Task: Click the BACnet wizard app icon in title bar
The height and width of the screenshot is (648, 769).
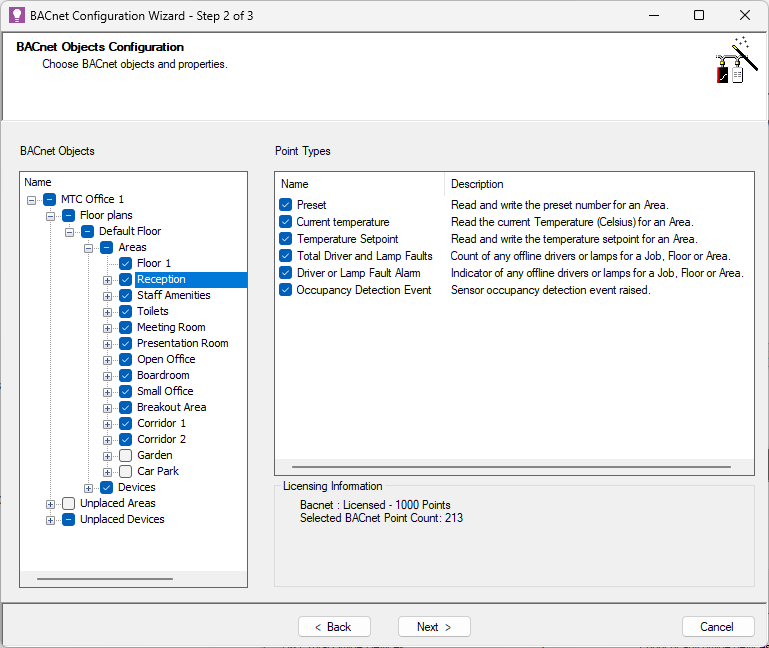Action: click(x=17, y=15)
